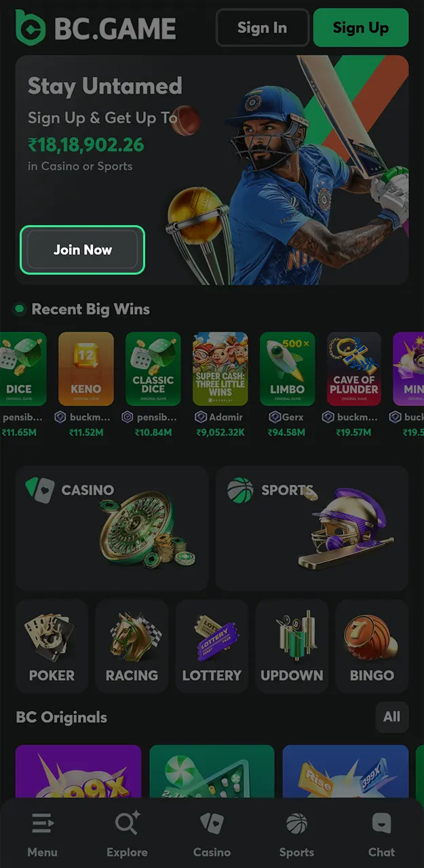Open the large Casino roulette card
This screenshot has width=424, height=868.
point(112,528)
